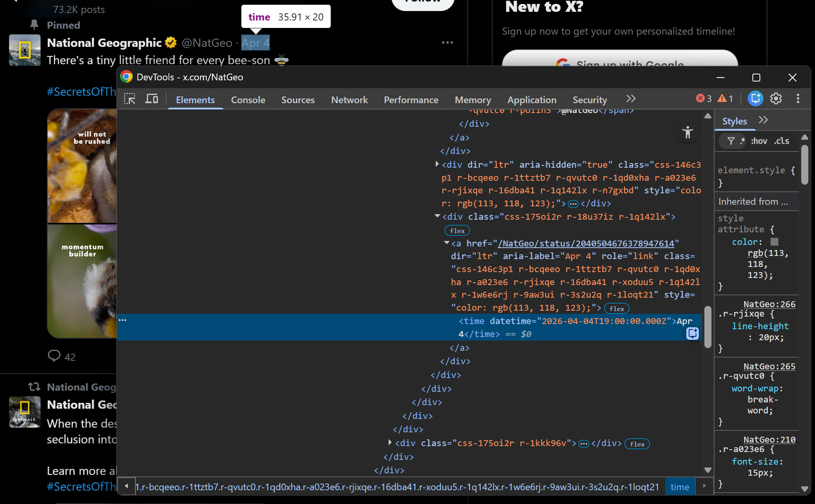Switch to the Styles tab

pos(735,121)
